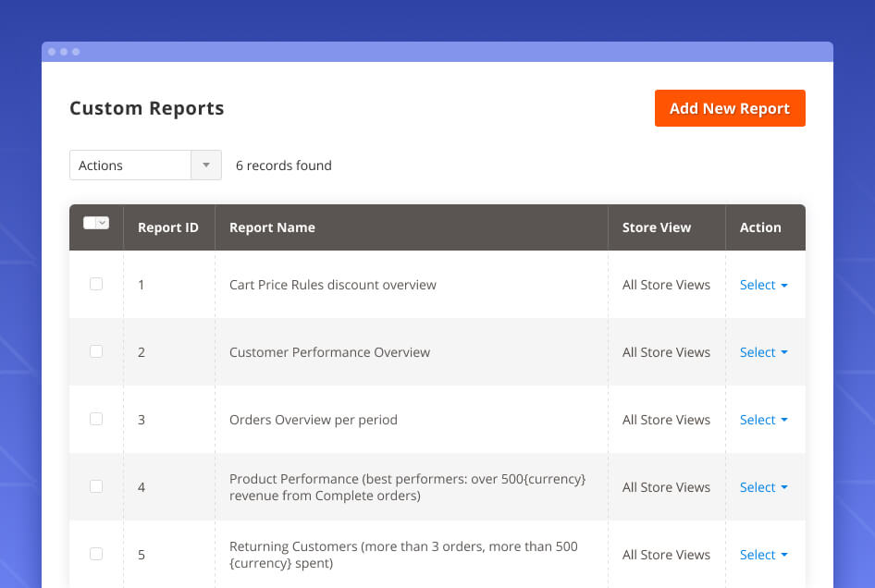
Task: Expand the mass-select arrow beside header checkbox
Action: pyautogui.click(x=103, y=223)
